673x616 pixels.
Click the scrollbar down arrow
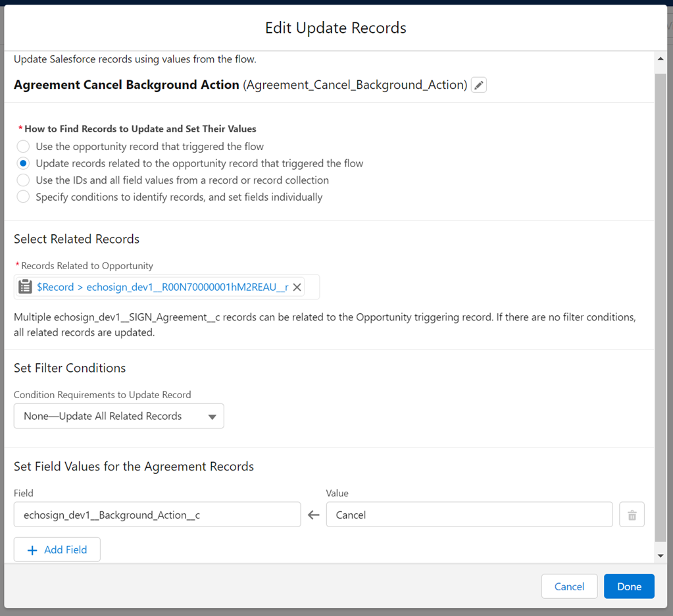pyautogui.click(x=661, y=556)
